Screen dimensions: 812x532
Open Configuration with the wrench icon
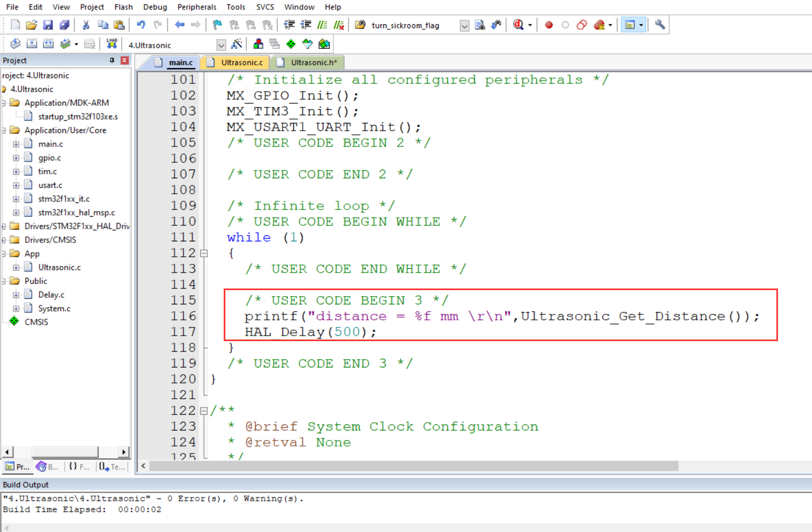click(660, 25)
